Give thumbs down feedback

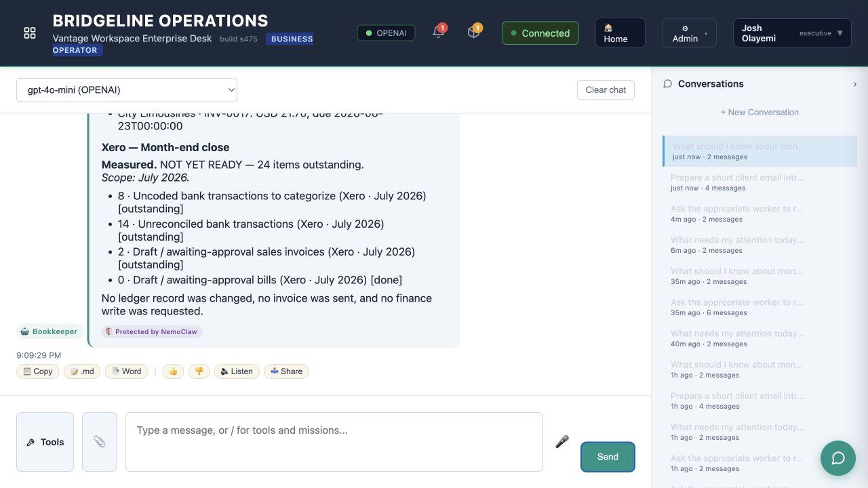[x=199, y=371]
